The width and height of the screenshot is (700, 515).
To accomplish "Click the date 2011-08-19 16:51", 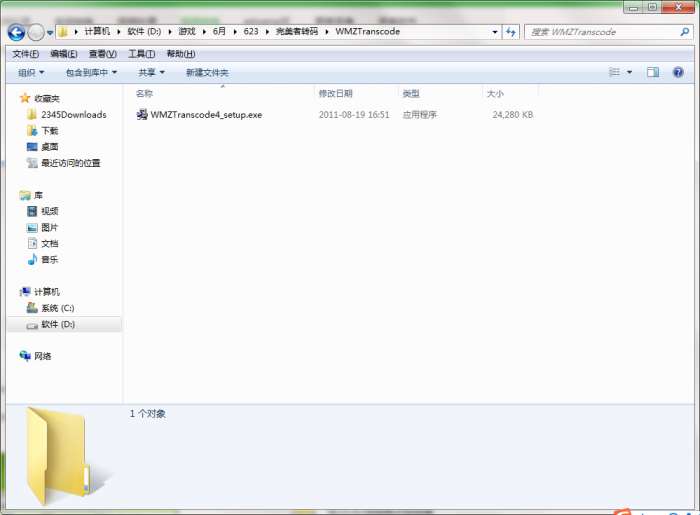I will (x=354, y=115).
